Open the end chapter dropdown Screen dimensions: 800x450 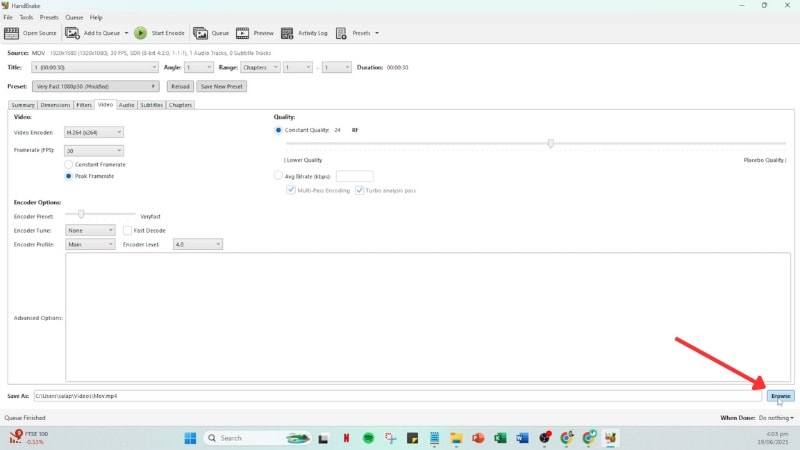336,67
